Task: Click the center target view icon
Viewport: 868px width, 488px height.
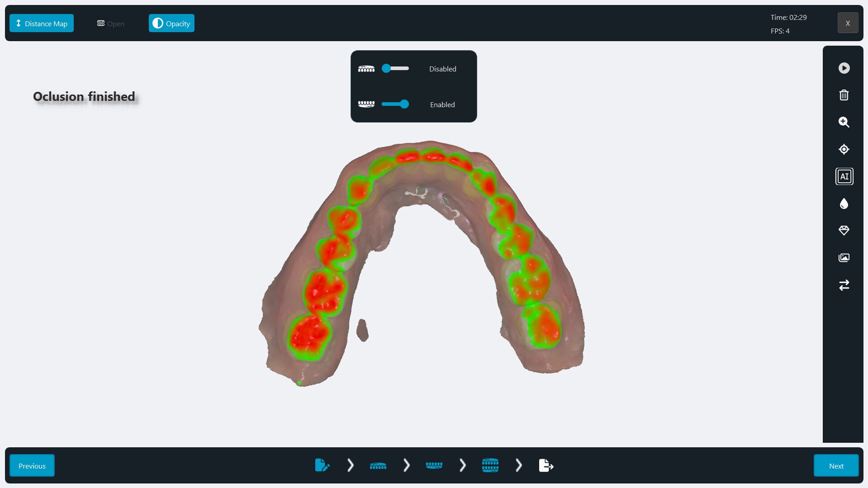Action: click(x=844, y=149)
